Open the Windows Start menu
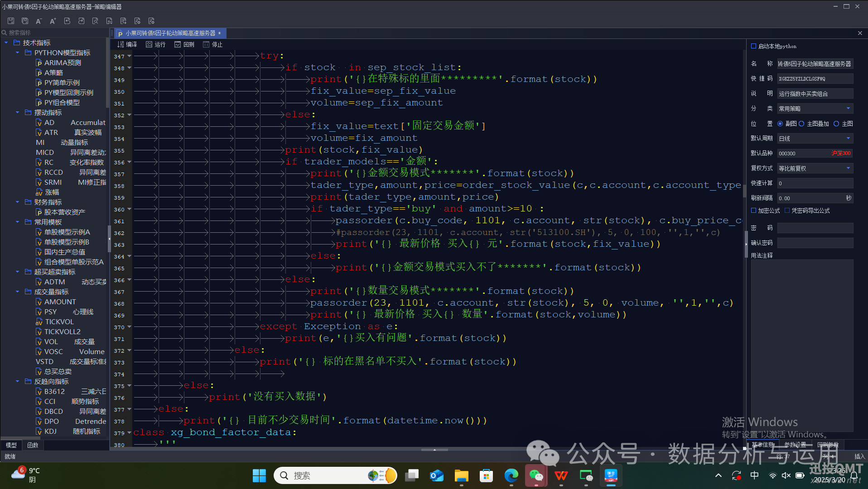868x489 pixels. coord(259,475)
